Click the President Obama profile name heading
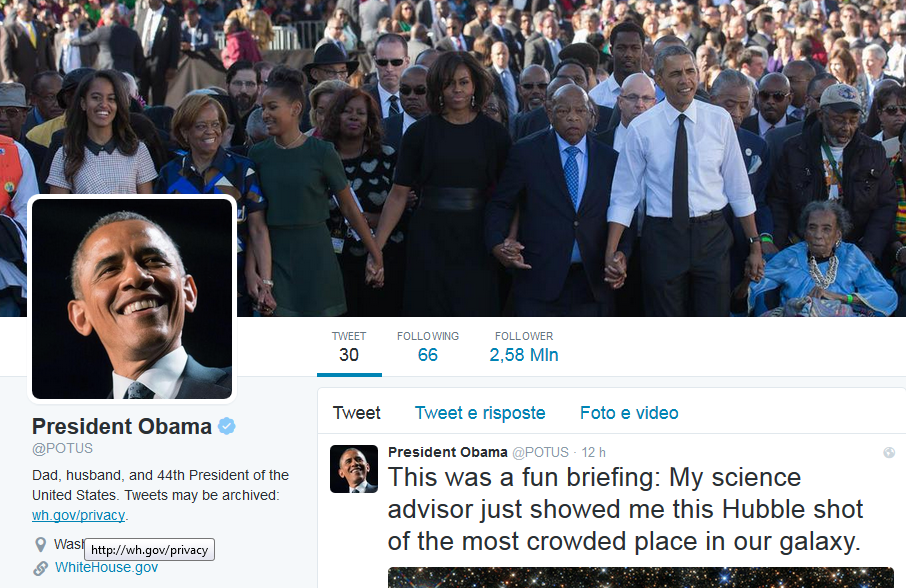Viewport: 906px width, 588px height. pyautogui.click(x=122, y=426)
